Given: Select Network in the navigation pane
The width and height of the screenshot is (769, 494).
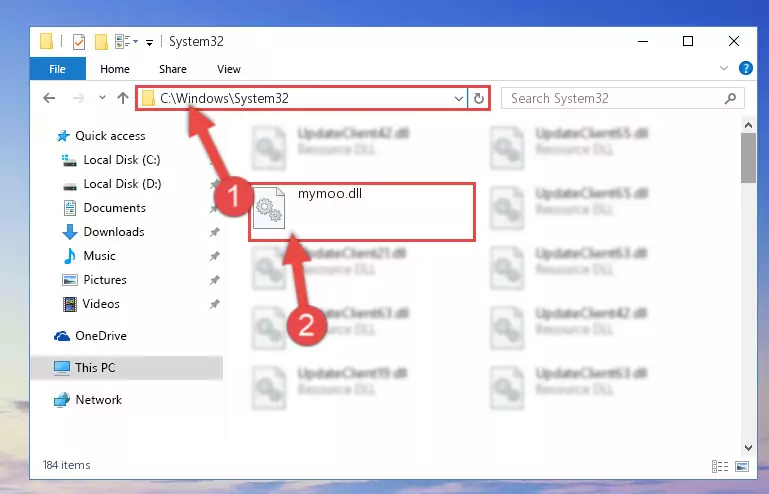Looking at the screenshot, I should coord(99,400).
